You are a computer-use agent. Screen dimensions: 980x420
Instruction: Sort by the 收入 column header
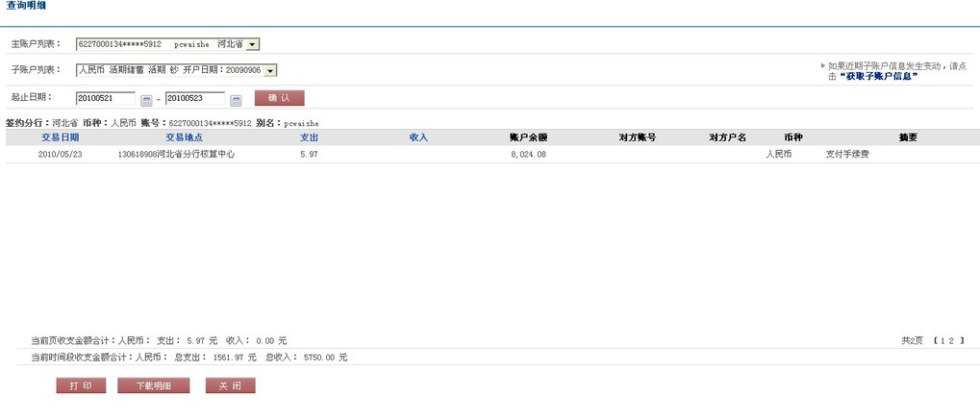(x=418, y=137)
